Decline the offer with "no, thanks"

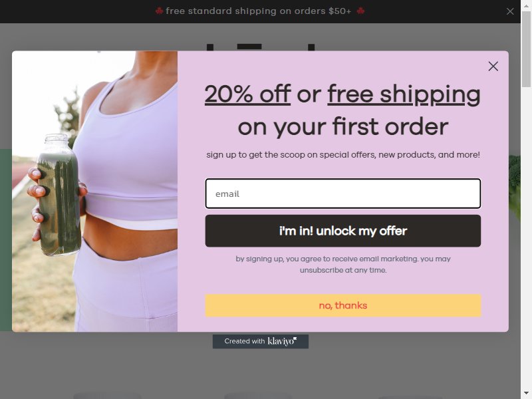pos(343,305)
